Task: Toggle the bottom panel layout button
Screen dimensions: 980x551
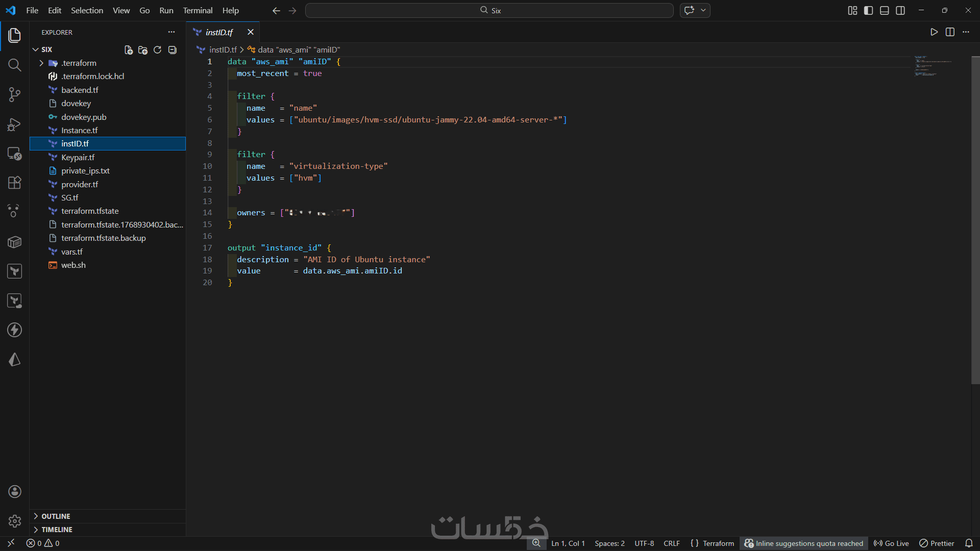Action: (x=885, y=10)
